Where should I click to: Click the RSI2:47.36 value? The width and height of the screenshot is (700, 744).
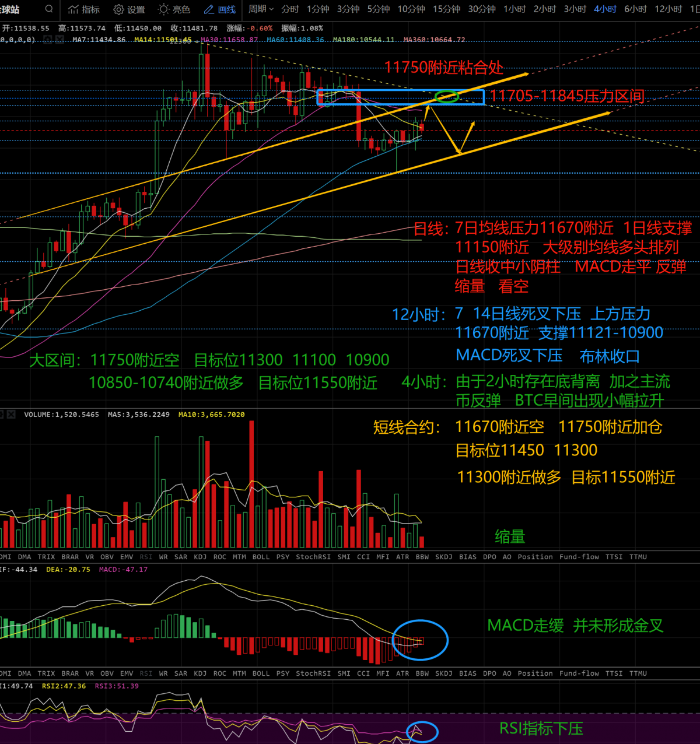[x=64, y=686]
